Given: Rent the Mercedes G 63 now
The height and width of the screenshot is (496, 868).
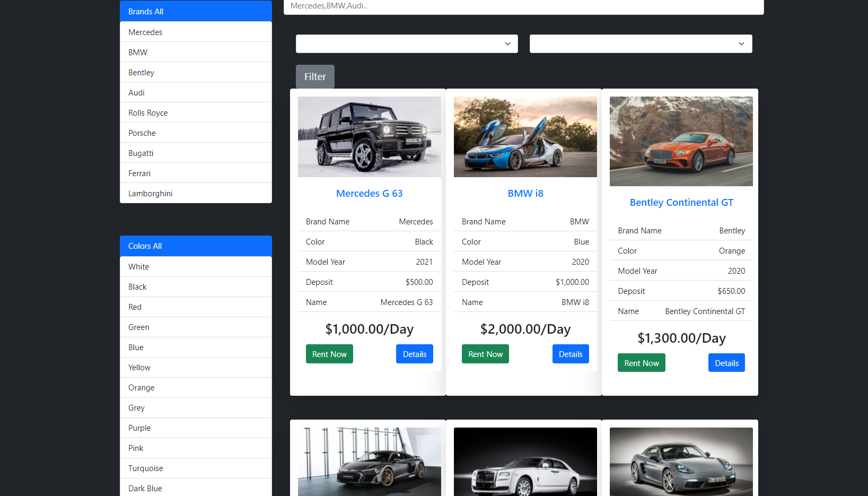Looking at the screenshot, I should pos(329,354).
